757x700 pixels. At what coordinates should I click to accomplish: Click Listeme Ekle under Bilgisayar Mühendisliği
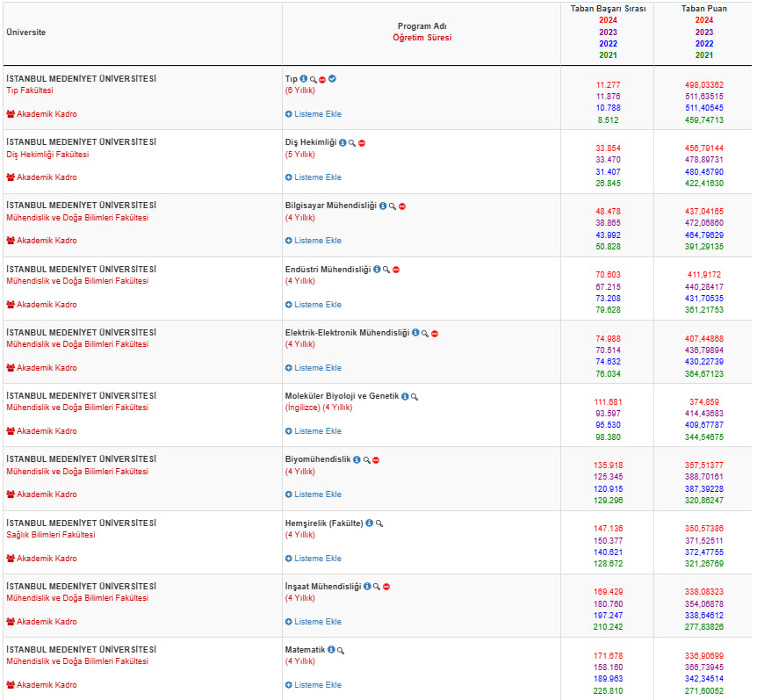pyautogui.click(x=314, y=241)
